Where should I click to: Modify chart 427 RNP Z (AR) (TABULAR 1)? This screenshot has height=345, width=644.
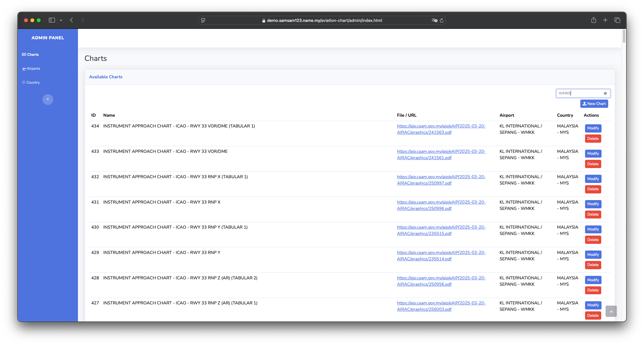pos(593,305)
